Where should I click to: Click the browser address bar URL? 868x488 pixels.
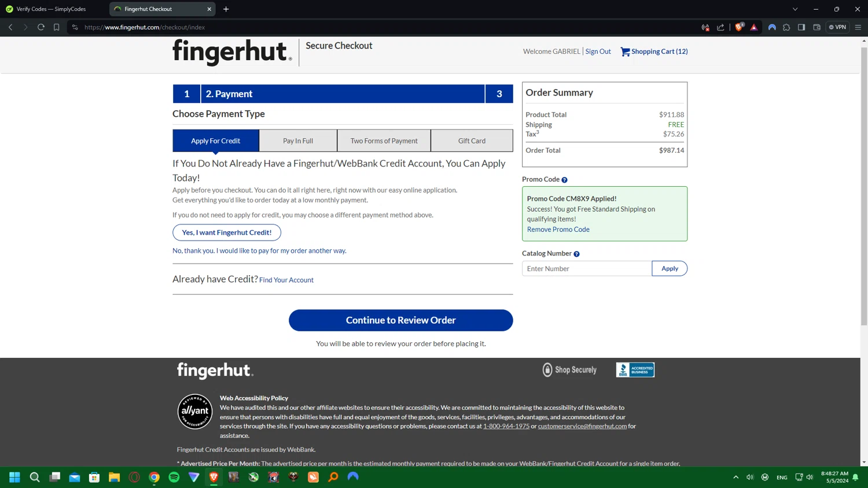pyautogui.click(x=145, y=27)
